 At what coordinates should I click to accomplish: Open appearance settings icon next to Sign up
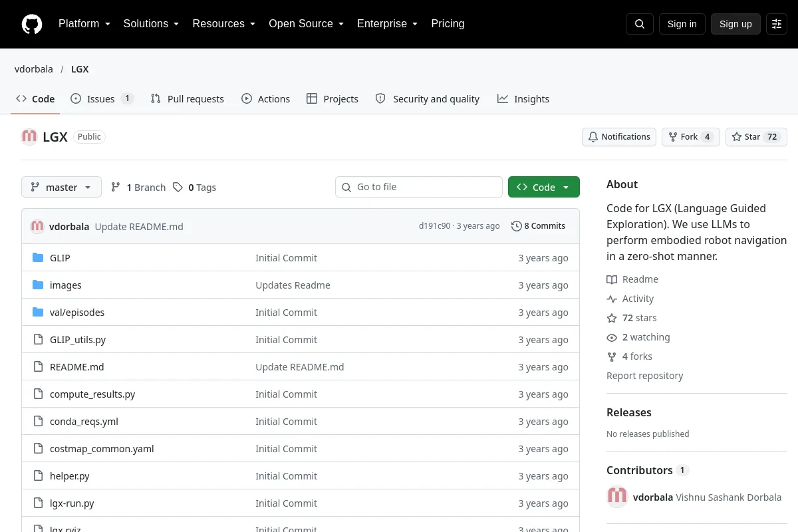pyautogui.click(x=777, y=24)
